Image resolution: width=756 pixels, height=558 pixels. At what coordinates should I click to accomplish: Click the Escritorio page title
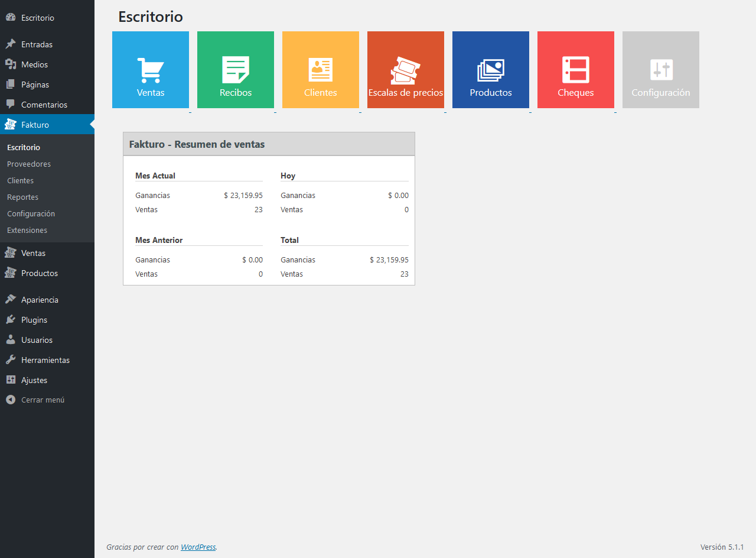click(151, 17)
